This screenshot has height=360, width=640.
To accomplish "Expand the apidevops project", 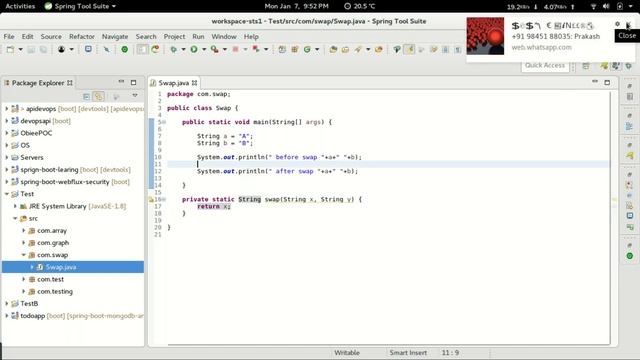I will pos(7,109).
